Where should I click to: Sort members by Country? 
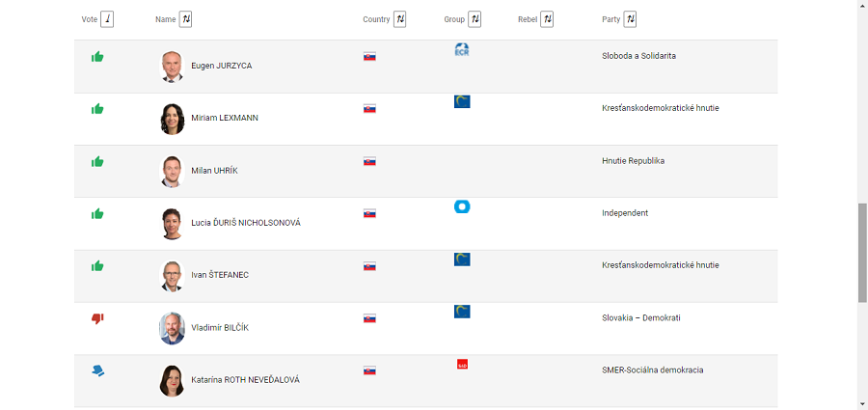[x=399, y=19]
